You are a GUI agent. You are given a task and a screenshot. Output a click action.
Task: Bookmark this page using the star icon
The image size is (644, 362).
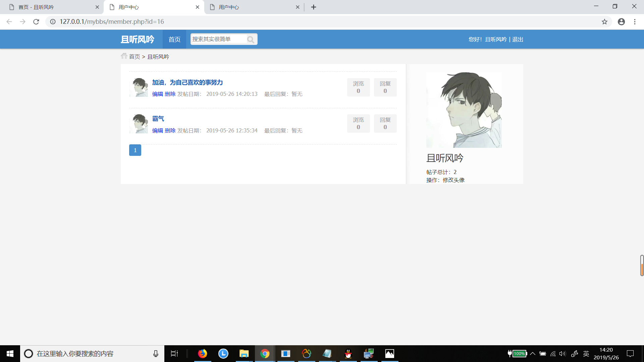click(x=605, y=21)
